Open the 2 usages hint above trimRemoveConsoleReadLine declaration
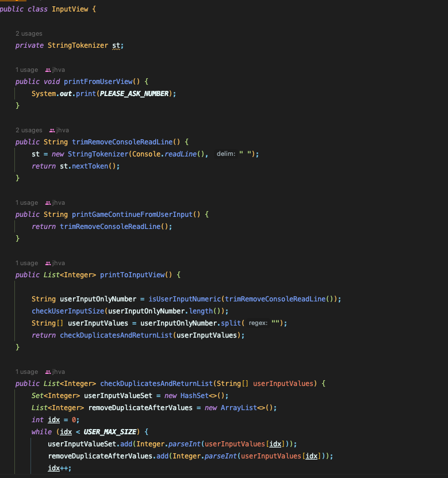448x478 pixels. coord(29,130)
